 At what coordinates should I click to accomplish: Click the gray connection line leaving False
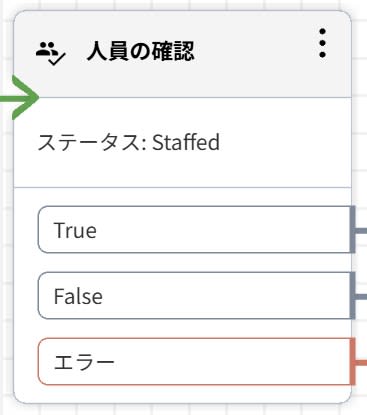click(x=361, y=296)
